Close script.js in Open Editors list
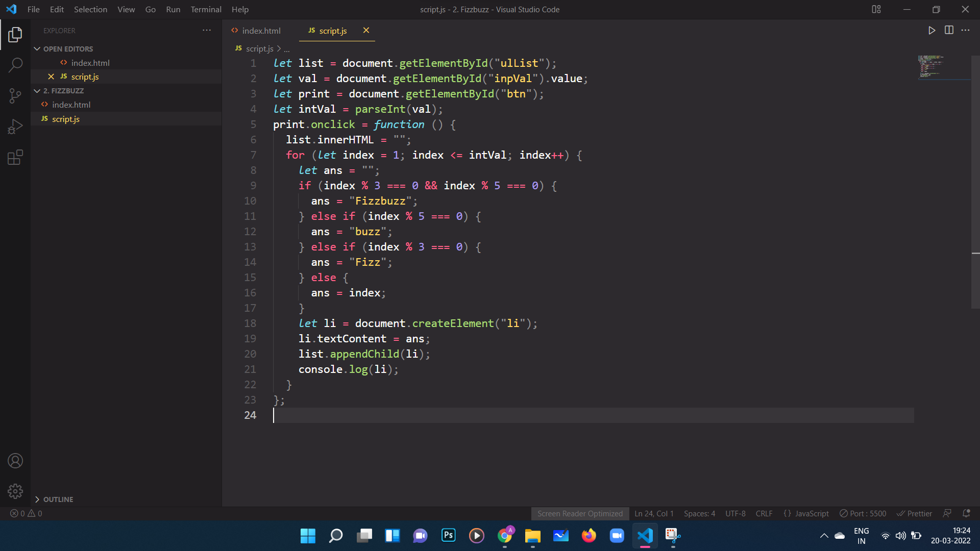 [51, 77]
